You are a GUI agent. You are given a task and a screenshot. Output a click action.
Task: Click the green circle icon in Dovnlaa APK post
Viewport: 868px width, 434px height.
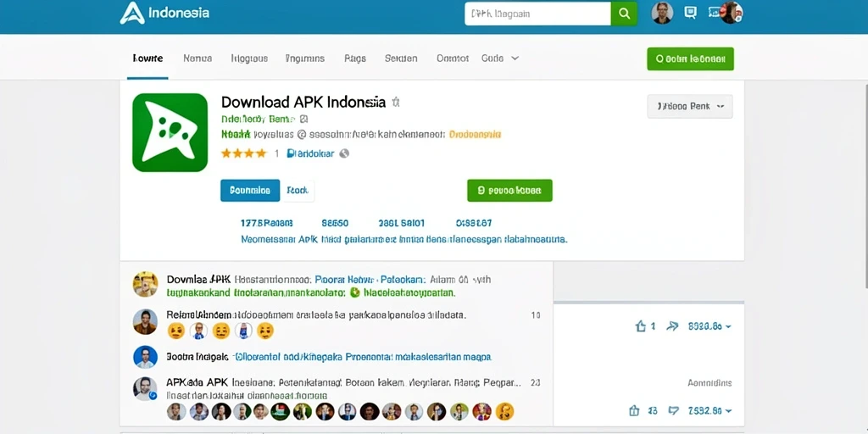(355, 292)
